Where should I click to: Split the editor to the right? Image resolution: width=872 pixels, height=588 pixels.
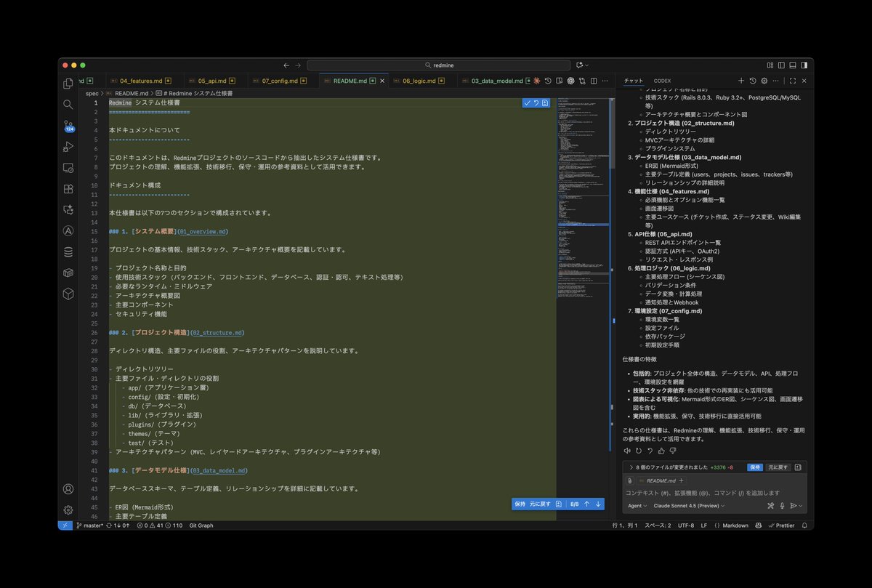[x=594, y=81]
